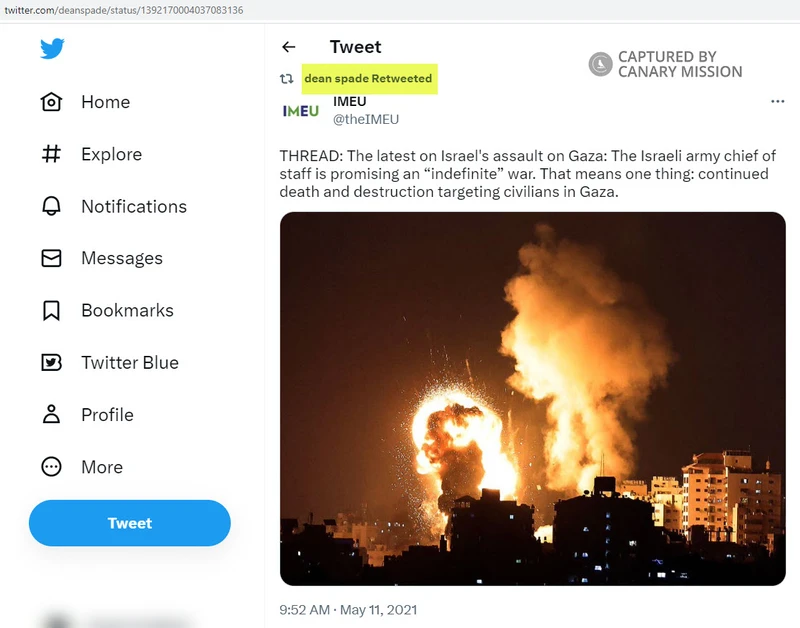
Task: Click the Twitter Blue icon
Action: coord(51,363)
